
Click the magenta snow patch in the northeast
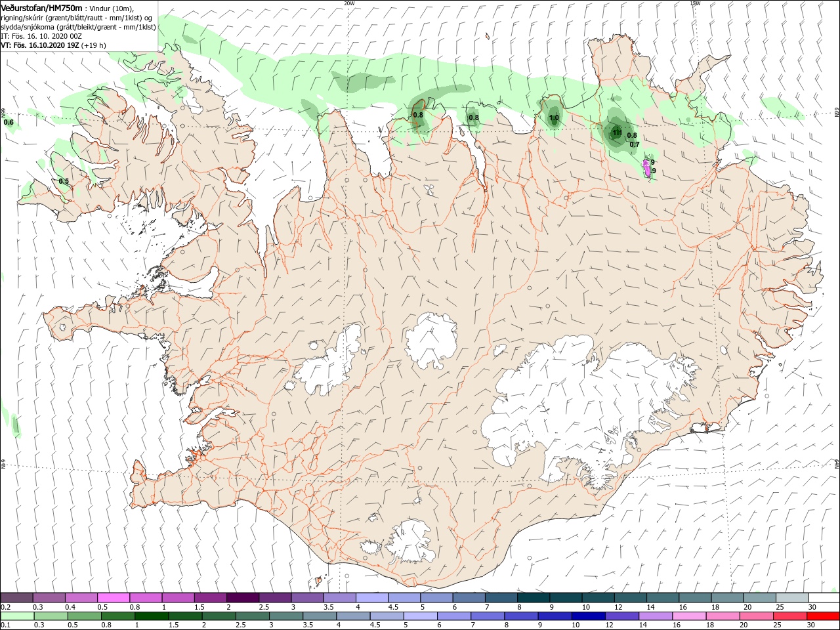click(647, 167)
